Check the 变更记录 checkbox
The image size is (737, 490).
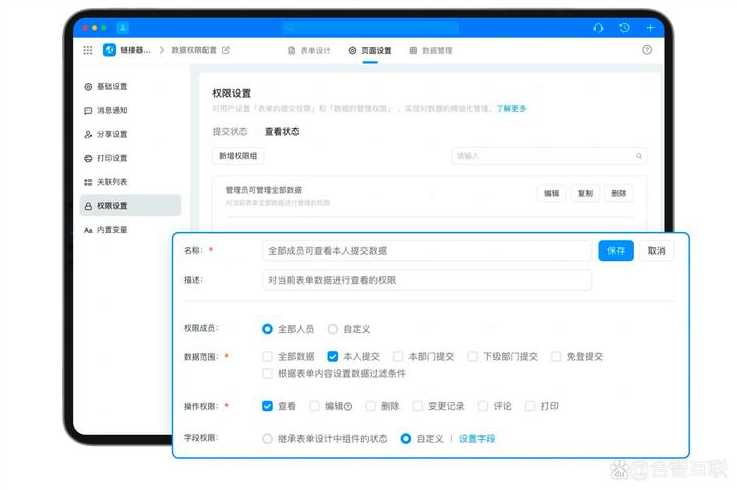point(417,406)
